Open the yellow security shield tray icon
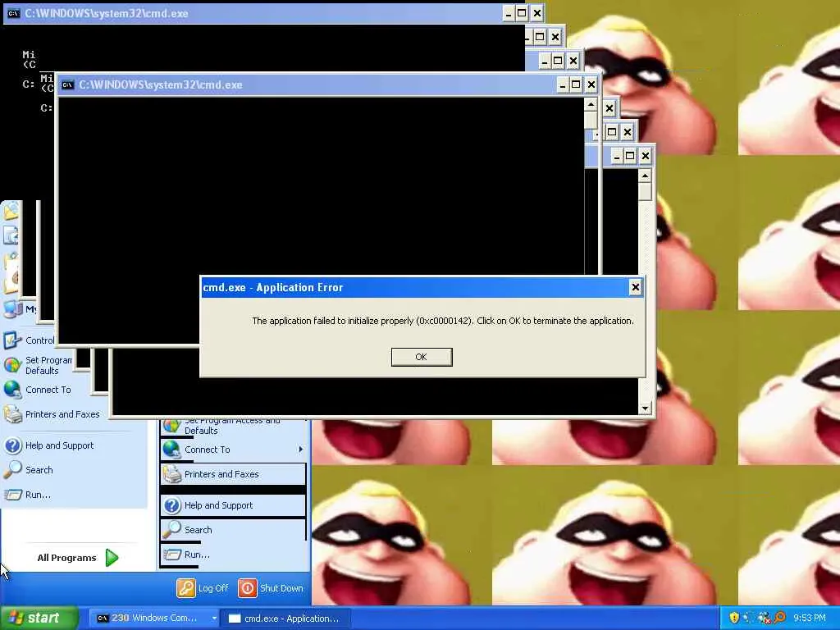 734,618
